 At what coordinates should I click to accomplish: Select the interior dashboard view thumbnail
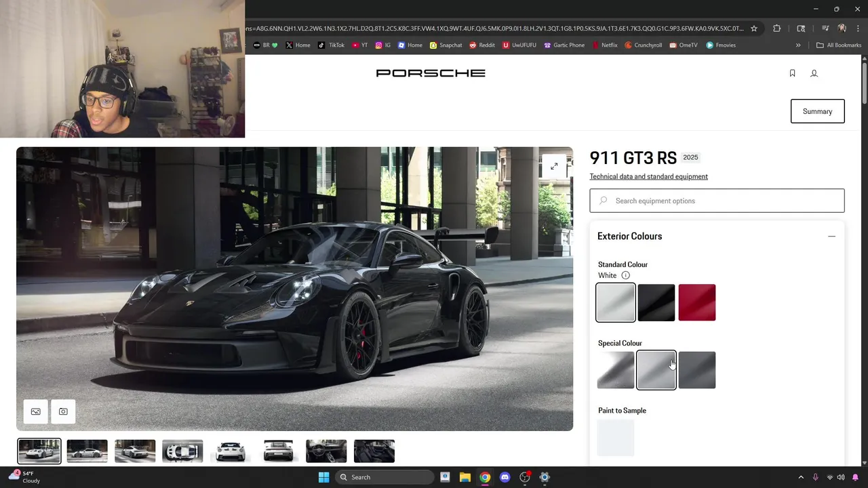pyautogui.click(x=326, y=451)
